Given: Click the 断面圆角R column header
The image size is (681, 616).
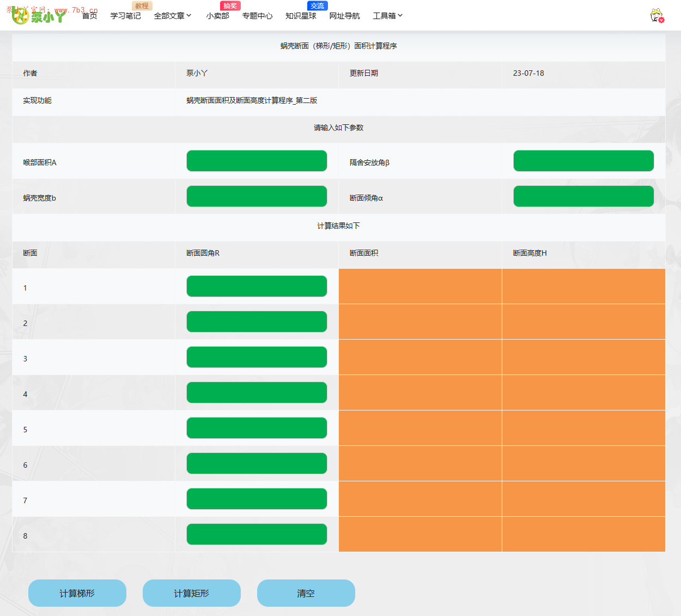Looking at the screenshot, I should (x=203, y=253).
